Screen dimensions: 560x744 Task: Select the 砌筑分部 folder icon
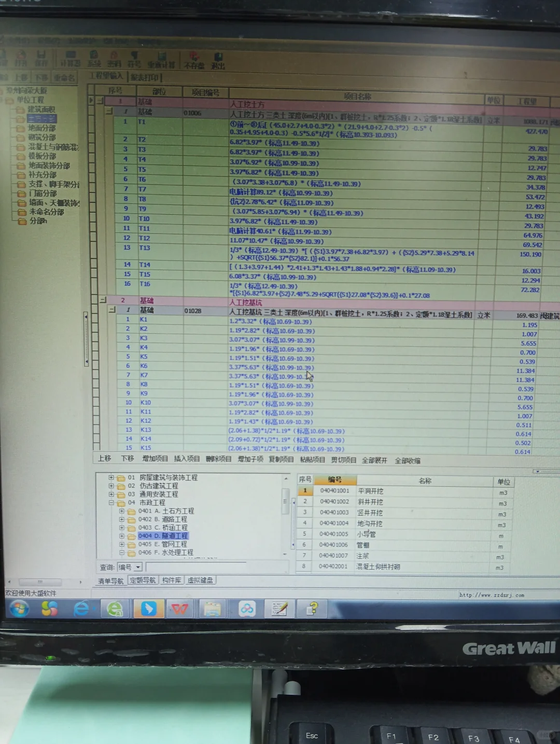(x=21, y=137)
